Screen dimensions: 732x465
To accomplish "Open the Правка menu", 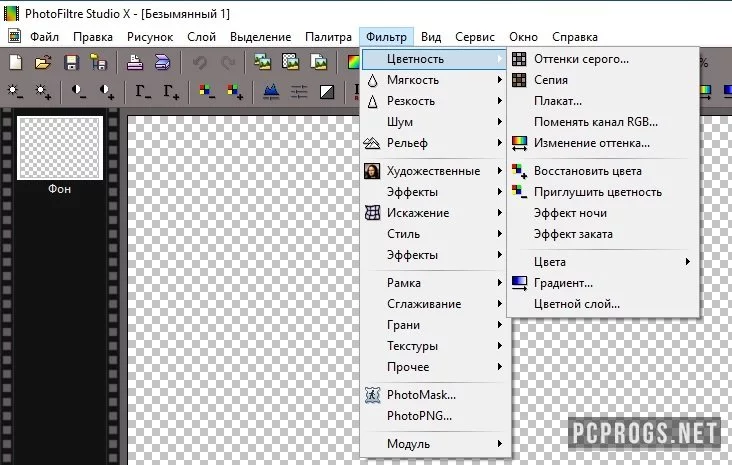I will (93, 36).
